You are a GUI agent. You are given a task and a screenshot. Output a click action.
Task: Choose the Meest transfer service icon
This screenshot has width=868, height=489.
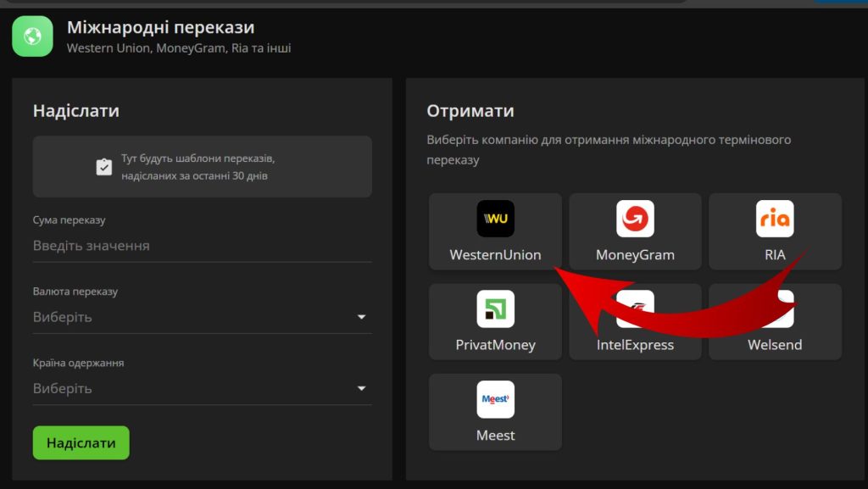click(495, 399)
